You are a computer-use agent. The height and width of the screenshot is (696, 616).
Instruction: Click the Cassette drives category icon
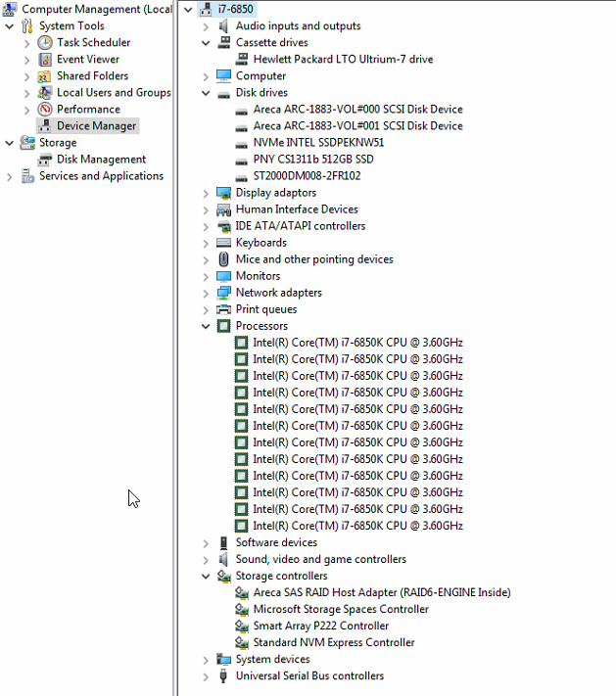tap(224, 43)
